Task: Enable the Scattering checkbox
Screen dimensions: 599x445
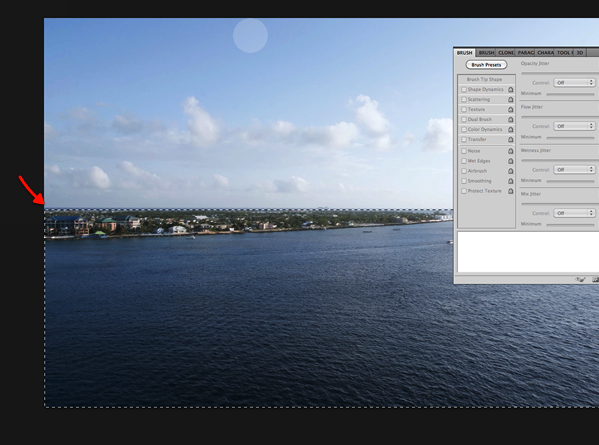Action: [464, 99]
